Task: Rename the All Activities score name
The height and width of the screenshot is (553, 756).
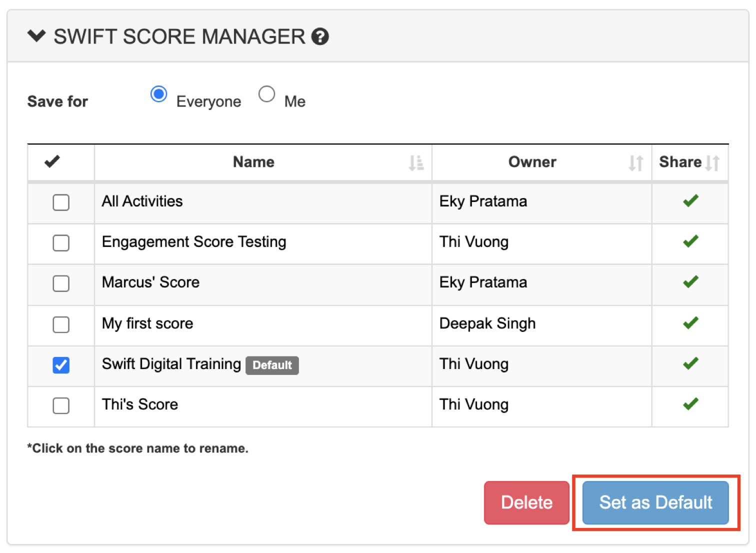Action: [x=142, y=201]
